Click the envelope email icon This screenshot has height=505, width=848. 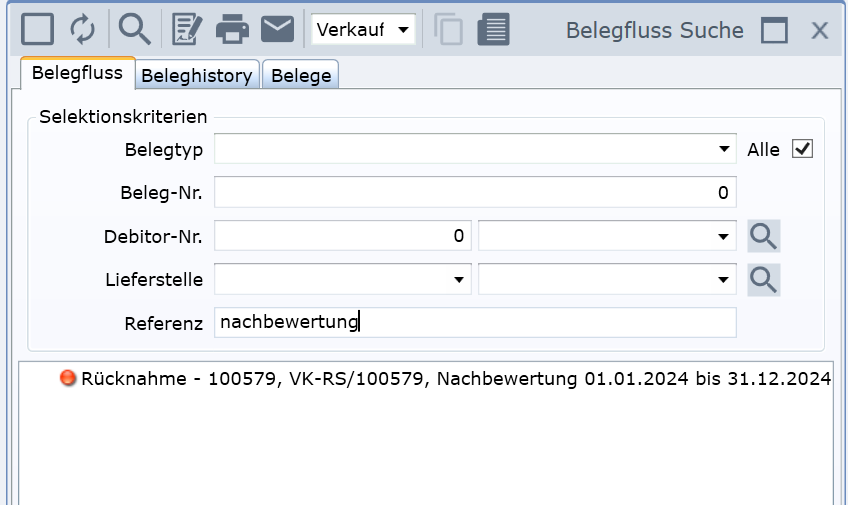tap(277, 29)
